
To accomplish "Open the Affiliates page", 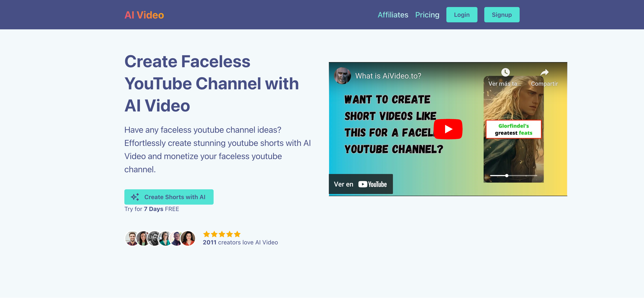I will click(393, 15).
